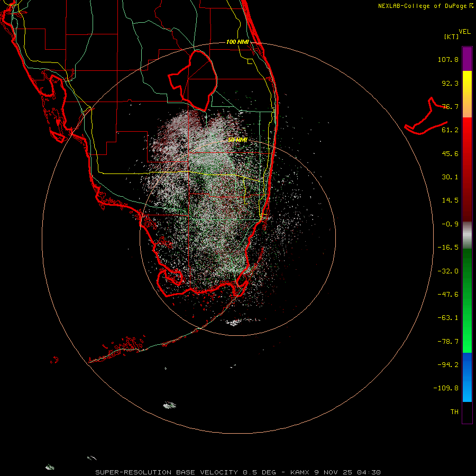Click the 14.5 velocity scale value

[x=450, y=200]
